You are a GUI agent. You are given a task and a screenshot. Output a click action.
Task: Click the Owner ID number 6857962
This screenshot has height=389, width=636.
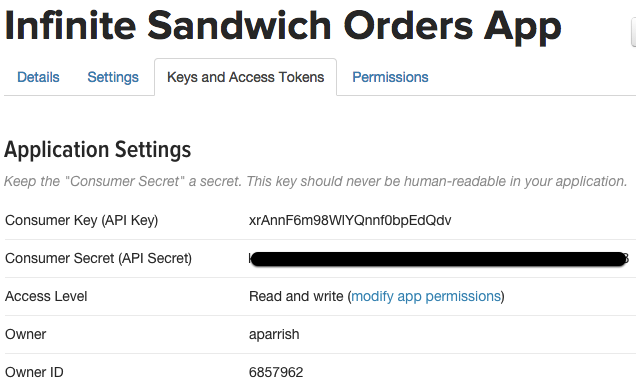(276, 372)
